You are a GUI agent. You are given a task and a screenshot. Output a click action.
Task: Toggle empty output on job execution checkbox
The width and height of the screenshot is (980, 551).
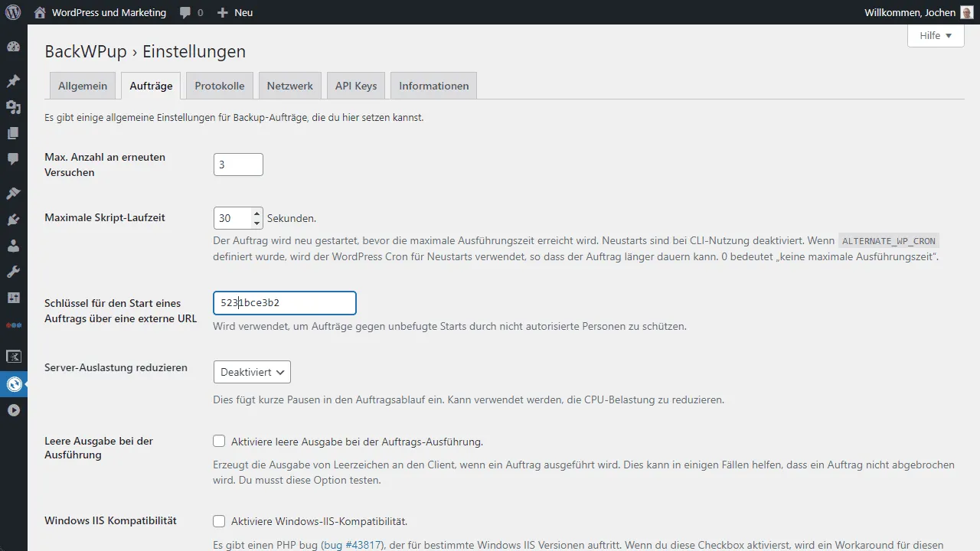219,441
